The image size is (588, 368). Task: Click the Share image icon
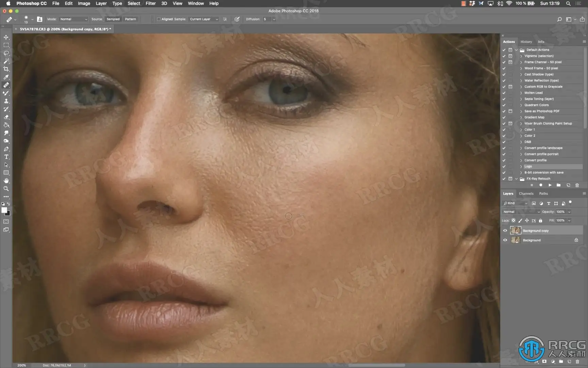point(582,19)
